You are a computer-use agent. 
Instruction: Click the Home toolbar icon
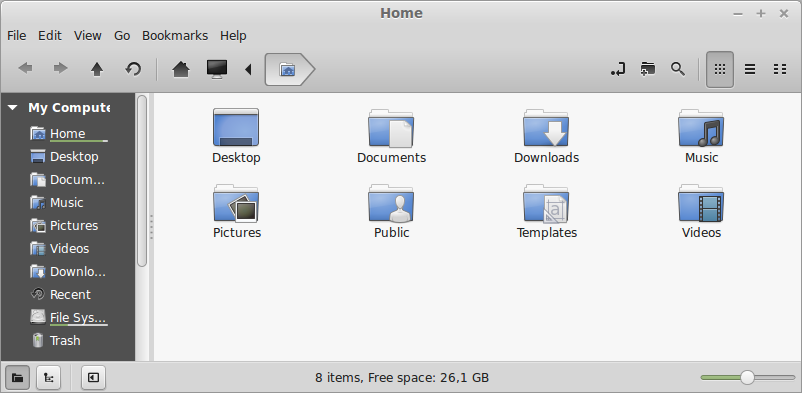click(181, 69)
